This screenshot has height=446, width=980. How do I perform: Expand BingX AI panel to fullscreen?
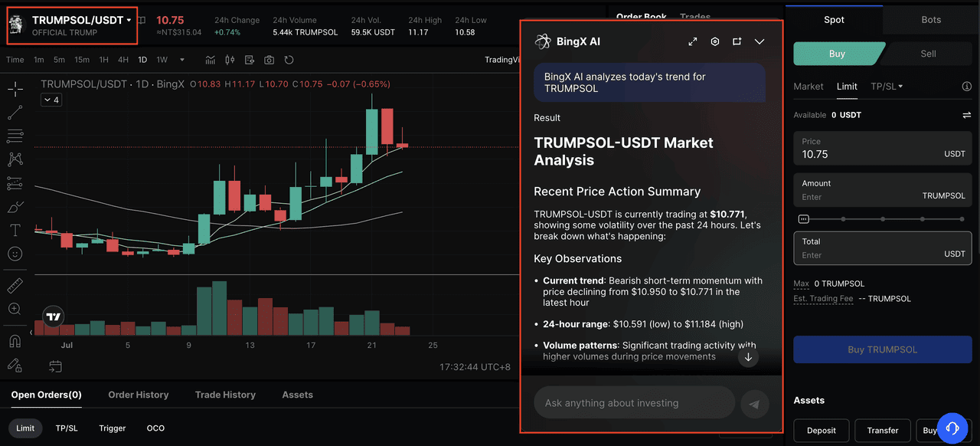pyautogui.click(x=693, y=41)
